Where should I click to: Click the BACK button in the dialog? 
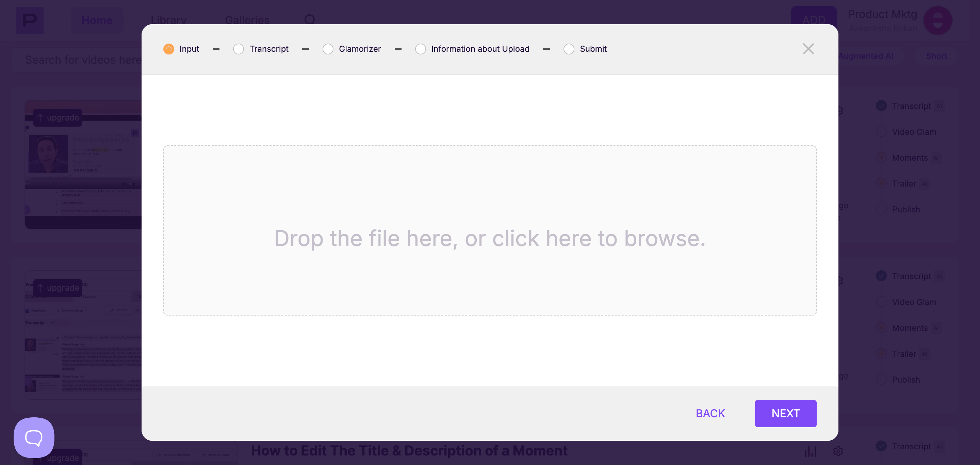(x=710, y=413)
